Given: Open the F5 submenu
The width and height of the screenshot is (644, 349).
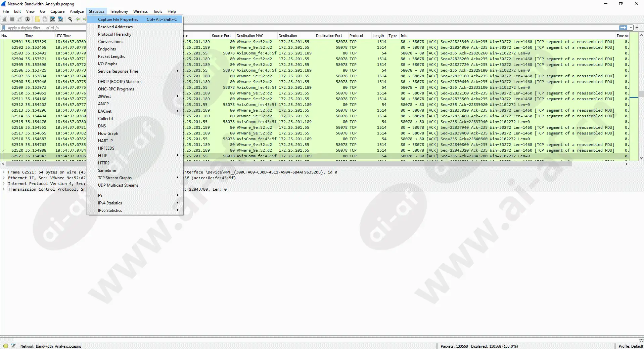Looking at the screenshot, I should click(135, 195).
